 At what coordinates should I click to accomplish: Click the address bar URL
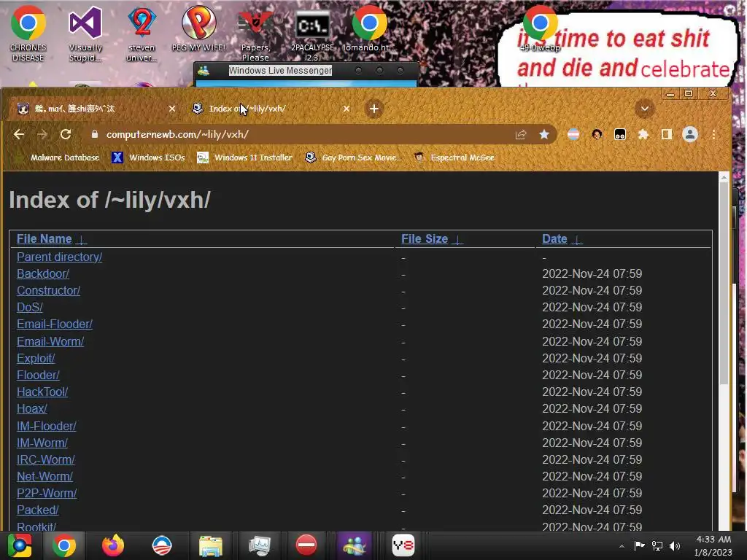click(177, 135)
